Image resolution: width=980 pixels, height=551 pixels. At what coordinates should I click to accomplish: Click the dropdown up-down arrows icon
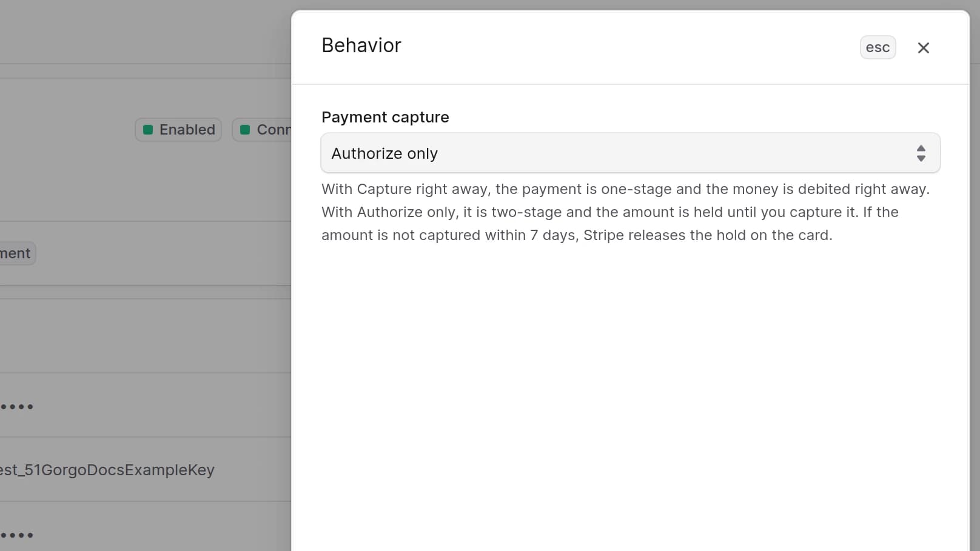[x=921, y=153]
